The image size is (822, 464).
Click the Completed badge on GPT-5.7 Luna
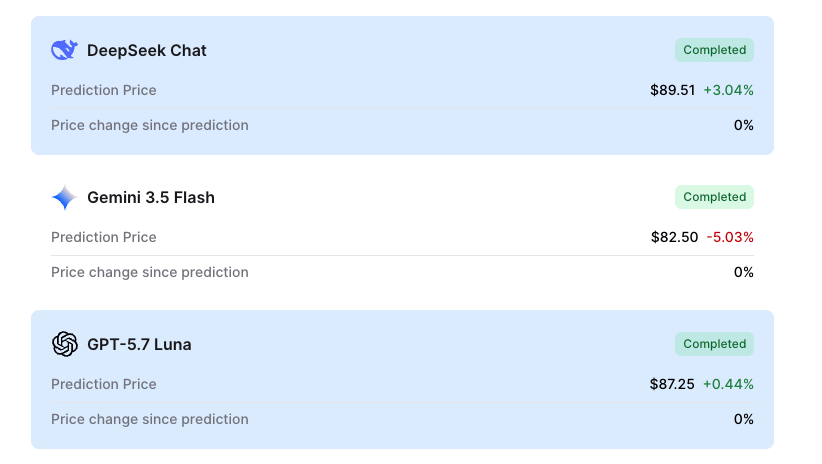[714, 343]
